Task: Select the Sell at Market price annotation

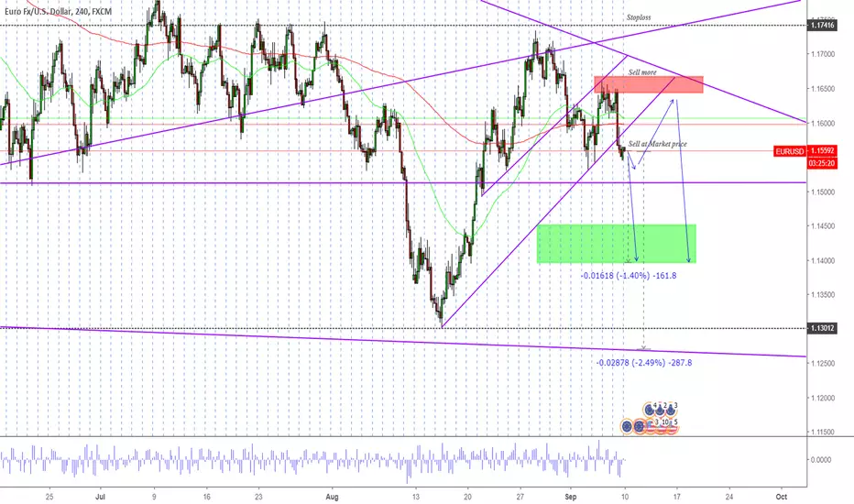Action: tap(657, 144)
